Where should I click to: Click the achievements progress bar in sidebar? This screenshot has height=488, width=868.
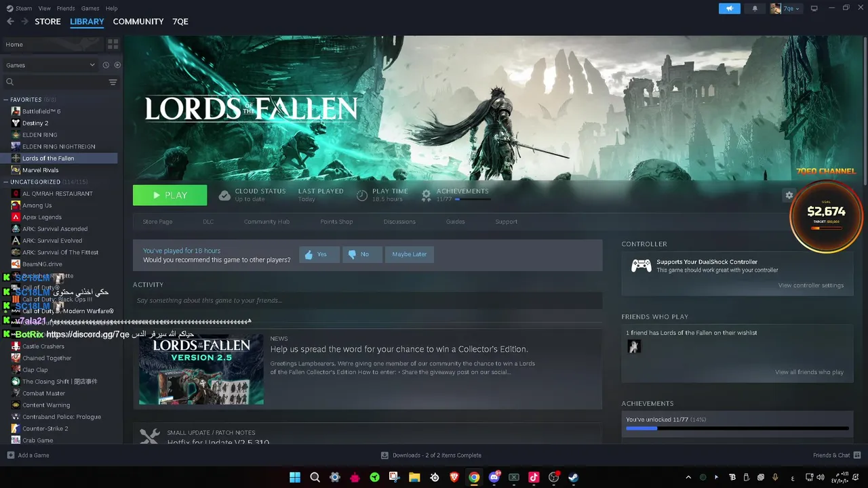737,428
